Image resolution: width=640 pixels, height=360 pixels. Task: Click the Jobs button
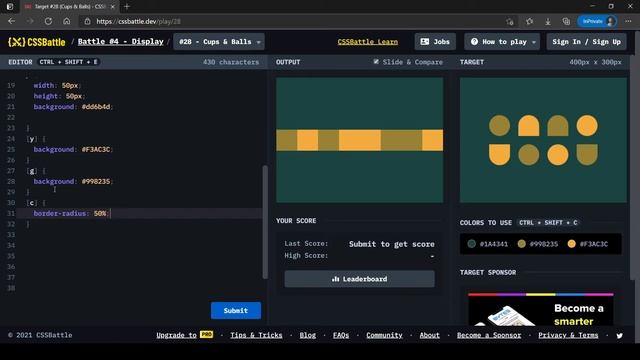[x=435, y=42]
